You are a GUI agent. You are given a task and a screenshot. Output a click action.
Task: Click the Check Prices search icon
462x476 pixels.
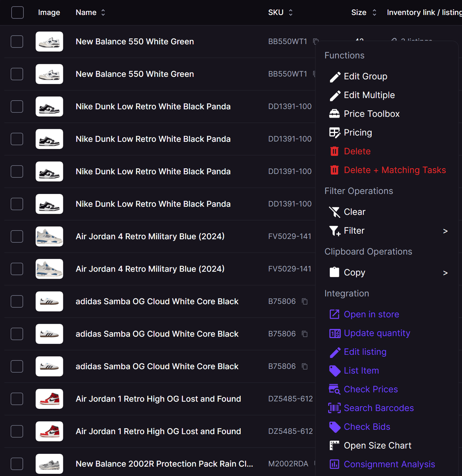pyautogui.click(x=334, y=389)
